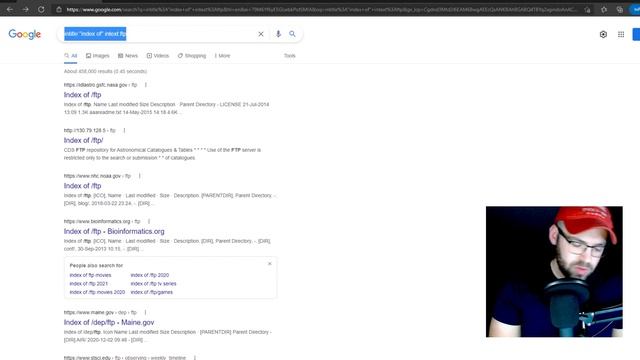Switch to the Images tab

98,56
